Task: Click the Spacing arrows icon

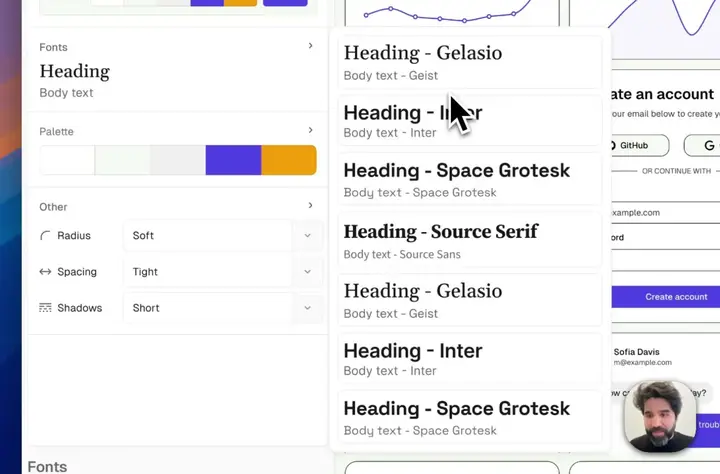Action: pos(45,272)
